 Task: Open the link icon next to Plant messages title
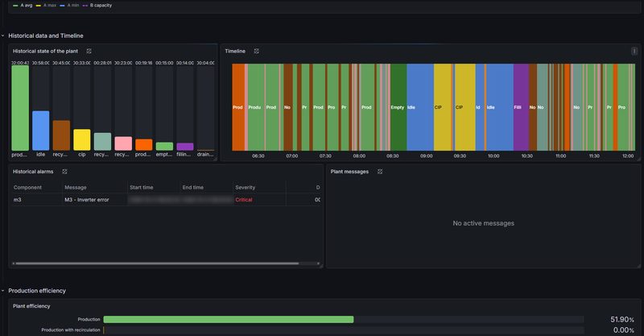(380, 172)
